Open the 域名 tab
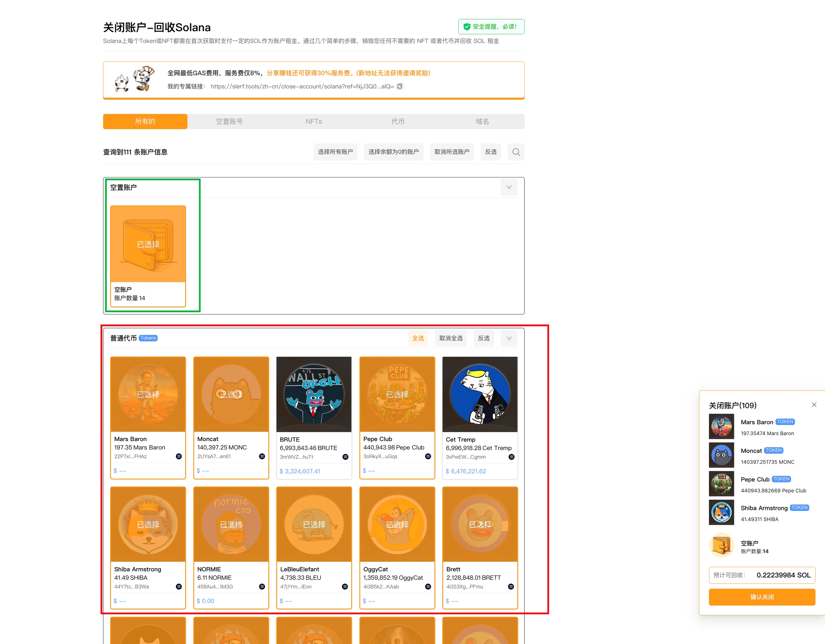Image resolution: width=825 pixels, height=644 pixels. [482, 122]
